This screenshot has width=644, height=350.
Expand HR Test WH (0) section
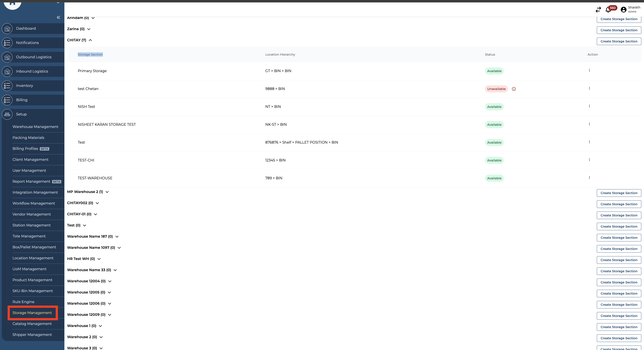pyautogui.click(x=99, y=259)
